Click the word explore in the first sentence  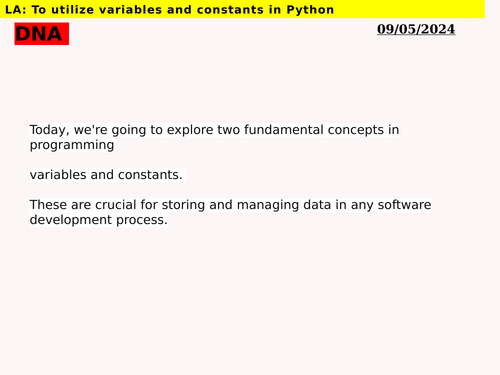point(190,130)
